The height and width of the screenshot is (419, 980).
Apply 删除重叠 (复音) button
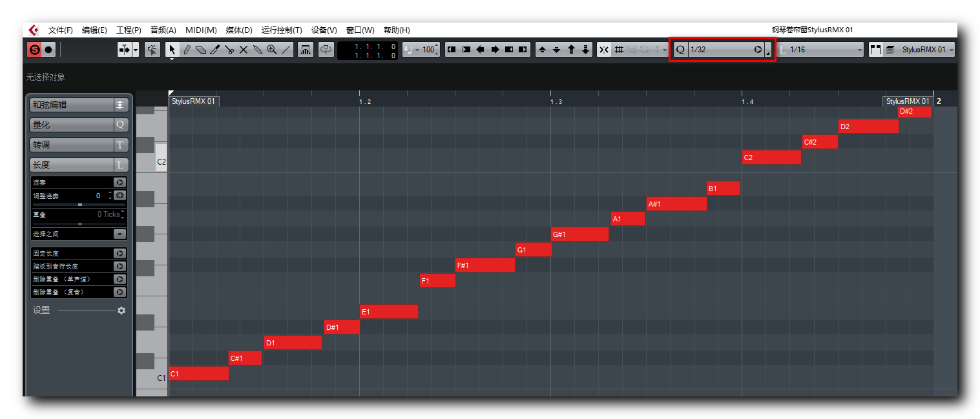pos(120,292)
